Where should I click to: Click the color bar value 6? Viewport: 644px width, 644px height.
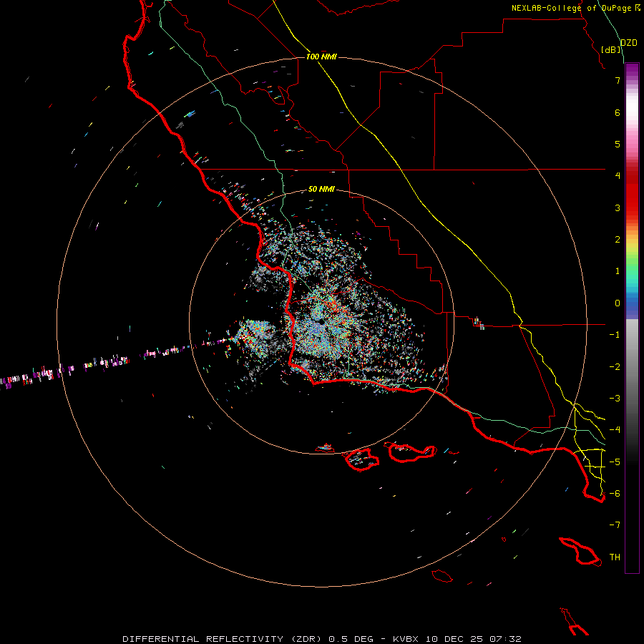(618, 112)
